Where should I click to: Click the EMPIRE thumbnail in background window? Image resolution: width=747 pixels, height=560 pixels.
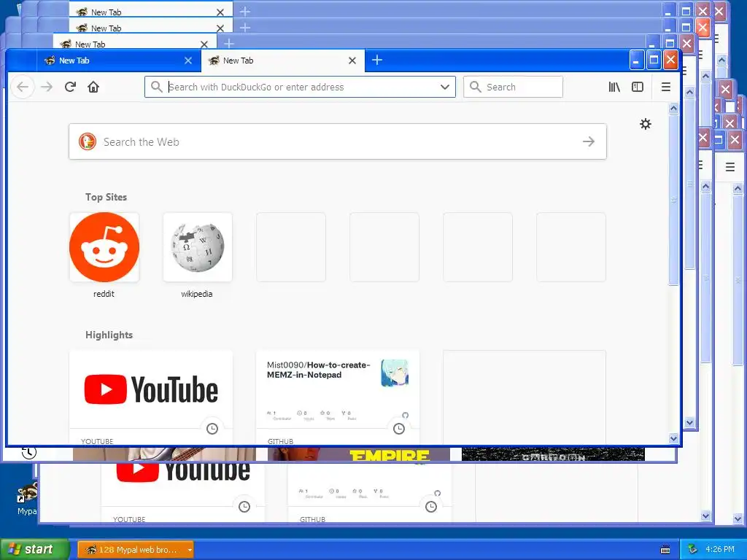pyautogui.click(x=359, y=454)
